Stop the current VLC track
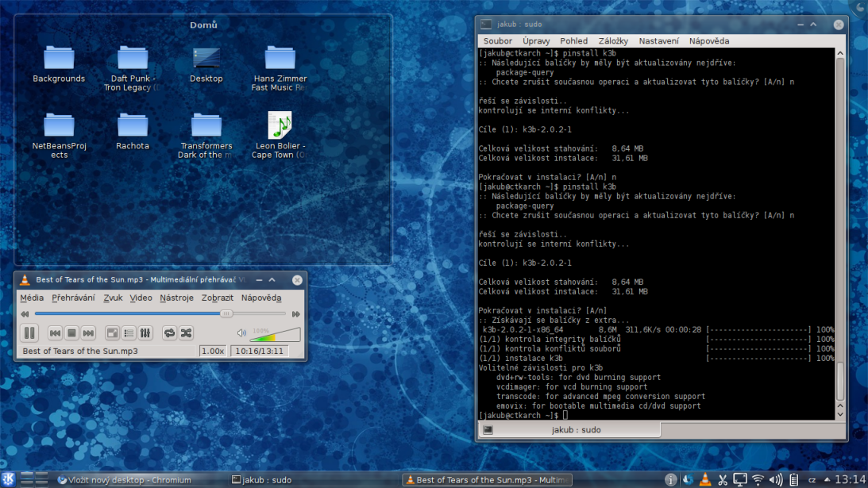This screenshot has height=488, width=868. click(x=71, y=333)
